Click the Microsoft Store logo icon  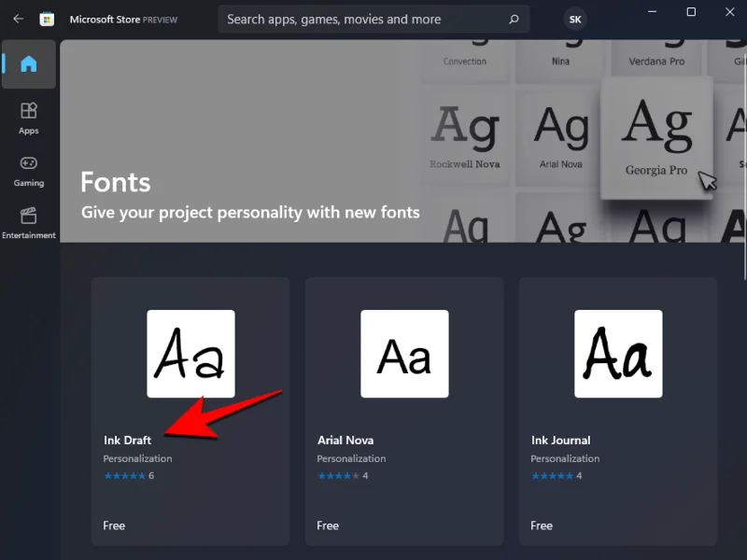point(47,19)
